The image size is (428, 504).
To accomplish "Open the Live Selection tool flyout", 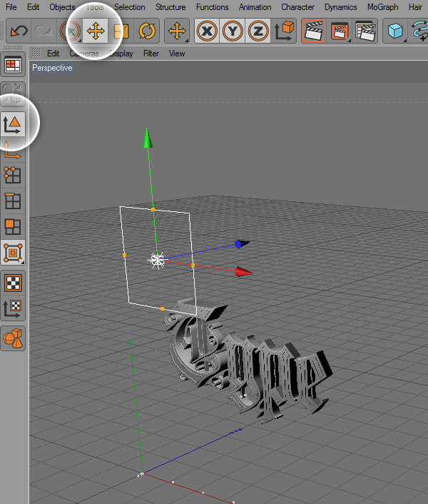I will [70, 31].
